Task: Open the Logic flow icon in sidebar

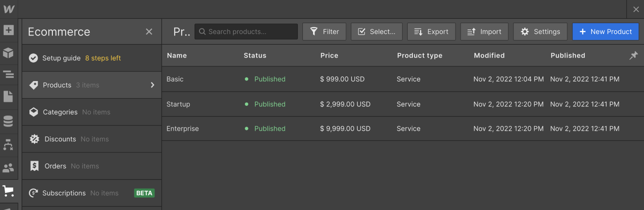Action: (9, 145)
